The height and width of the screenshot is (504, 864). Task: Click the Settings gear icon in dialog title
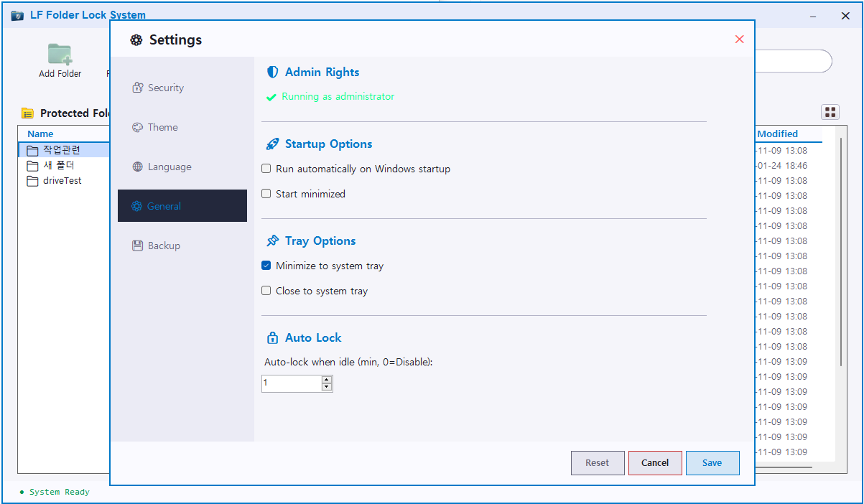[136, 40]
